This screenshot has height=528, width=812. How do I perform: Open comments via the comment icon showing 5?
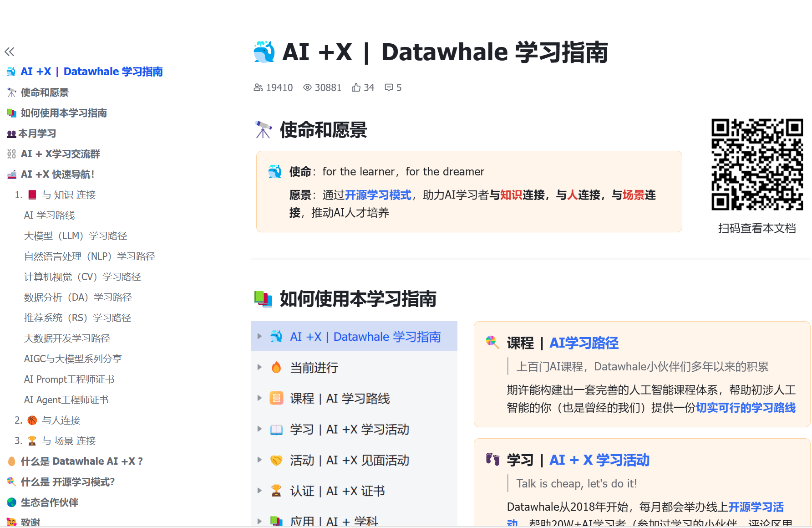389,87
